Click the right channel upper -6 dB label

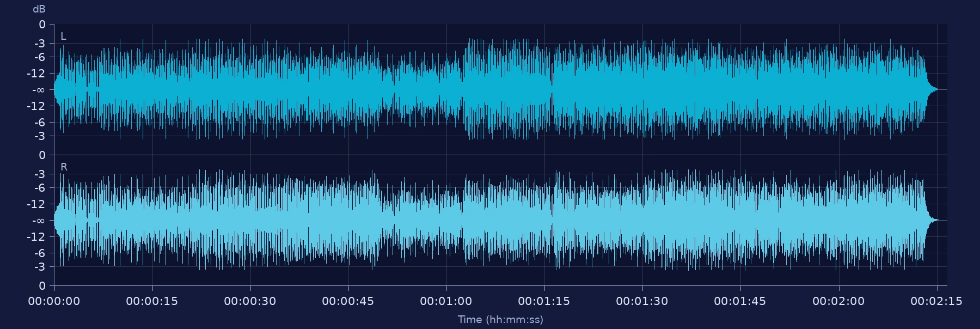tap(40, 188)
